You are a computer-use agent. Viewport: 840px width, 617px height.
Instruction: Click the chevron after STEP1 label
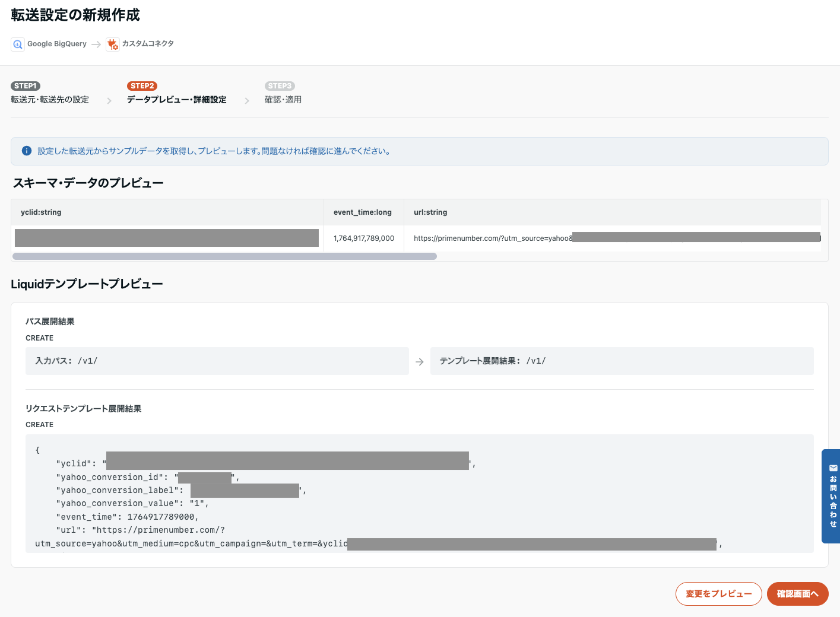(109, 101)
